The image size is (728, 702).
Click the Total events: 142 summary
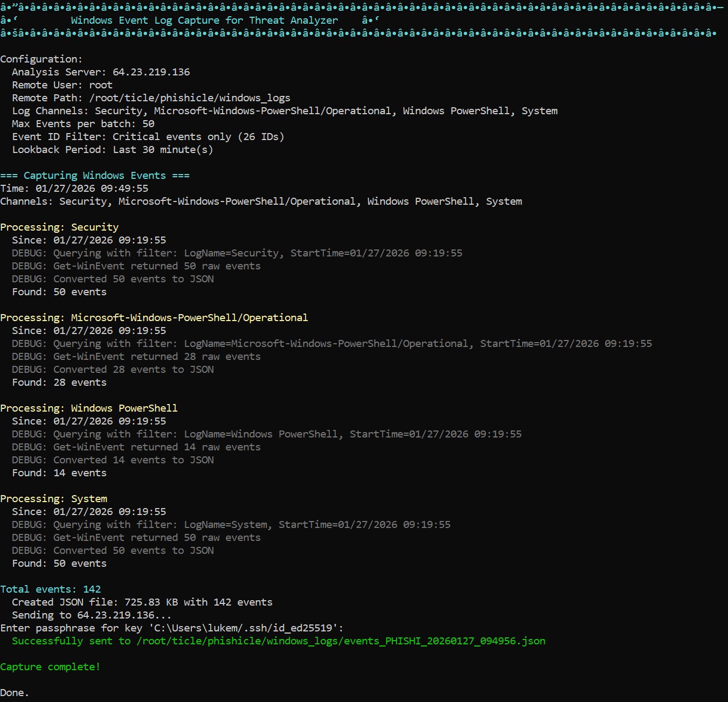click(x=51, y=589)
